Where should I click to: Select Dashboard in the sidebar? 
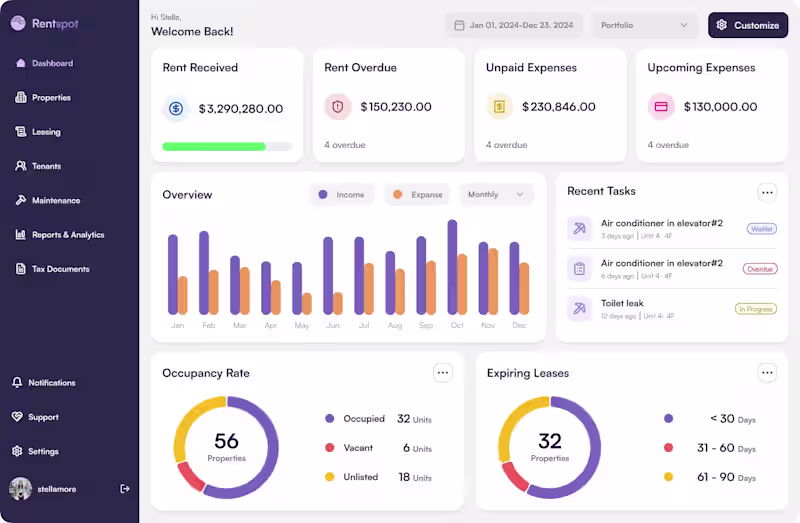(44, 63)
